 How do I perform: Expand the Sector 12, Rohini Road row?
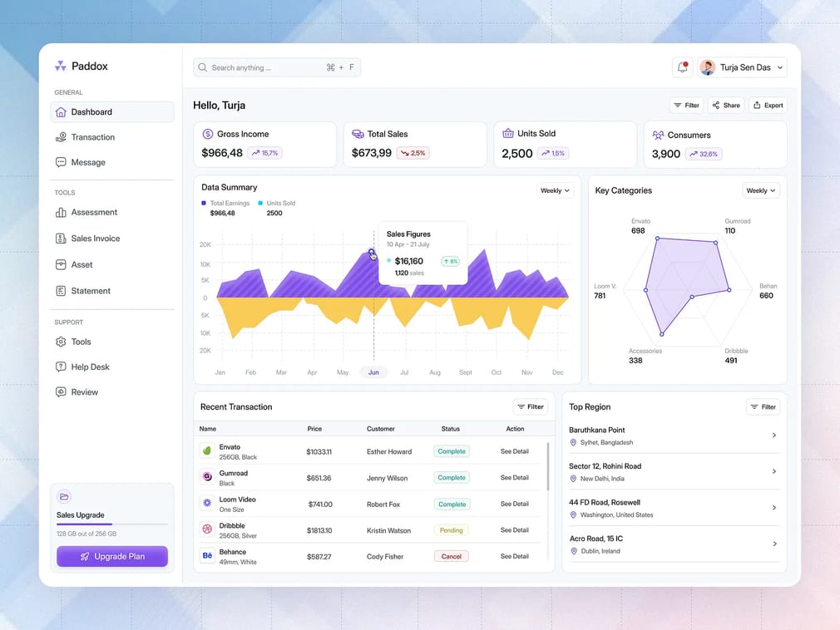click(774, 471)
